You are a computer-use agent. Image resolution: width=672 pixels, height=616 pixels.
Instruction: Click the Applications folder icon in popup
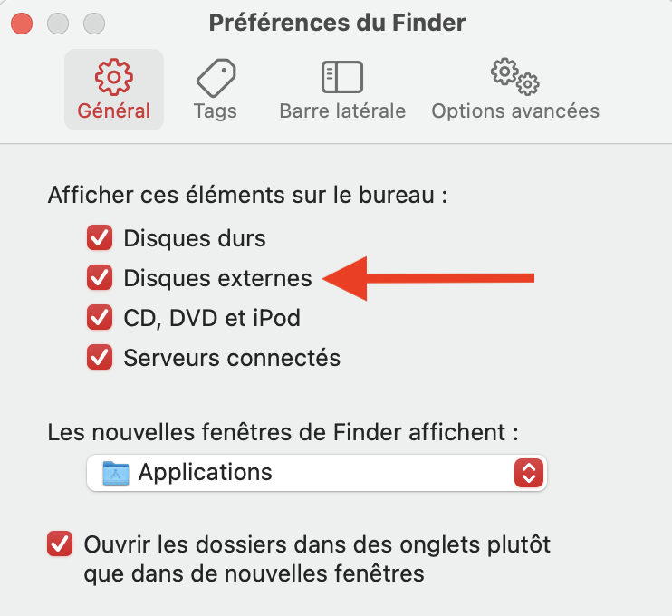point(116,472)
